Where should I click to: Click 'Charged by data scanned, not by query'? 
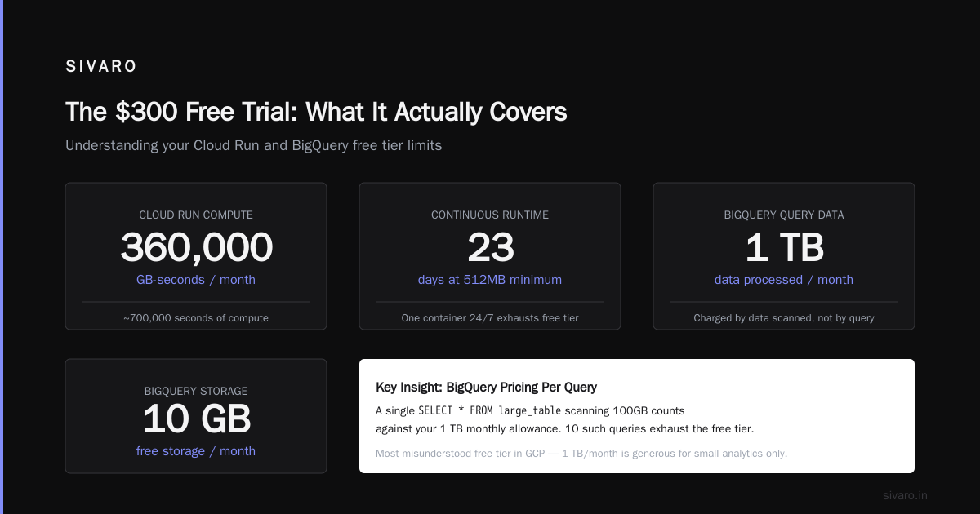click(784, 318)
